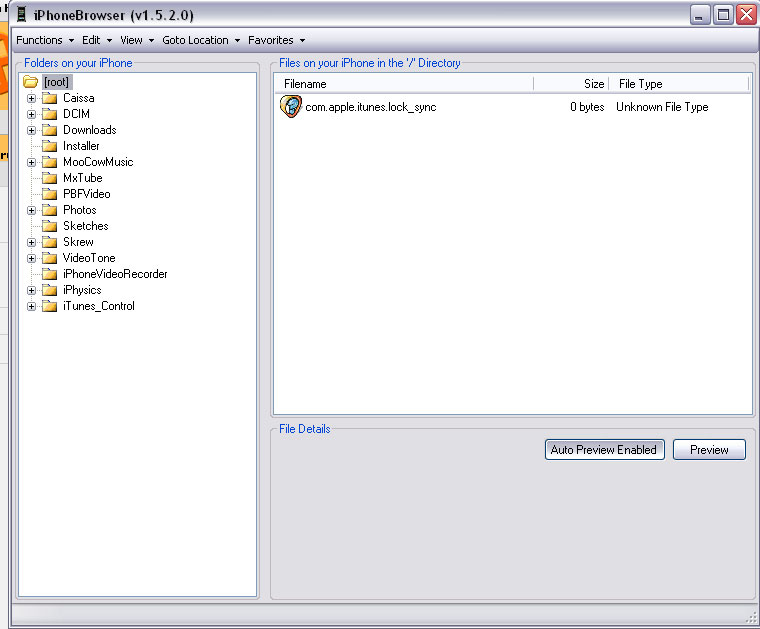Click the PBFVideo folder icon
Image resolution: width=760 pixels, height=629 pixels.
click(49, 194)
